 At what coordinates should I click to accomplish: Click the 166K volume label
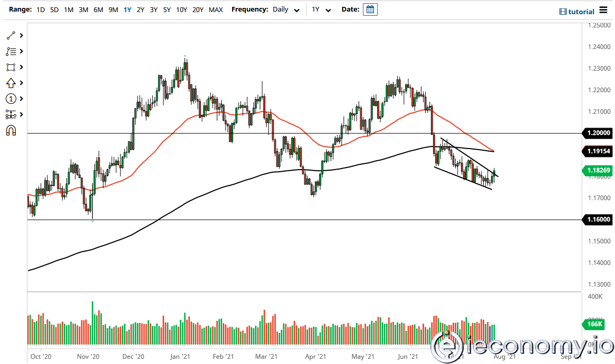593,324
